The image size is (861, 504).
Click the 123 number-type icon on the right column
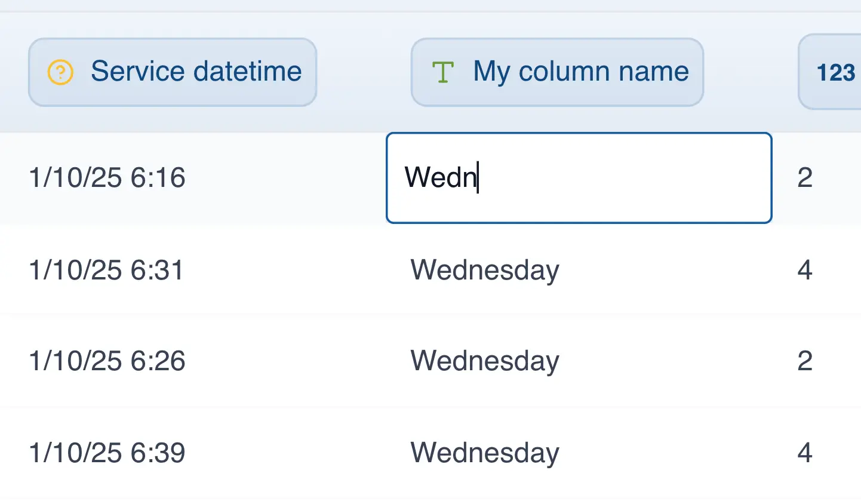(x=836, y=72)
